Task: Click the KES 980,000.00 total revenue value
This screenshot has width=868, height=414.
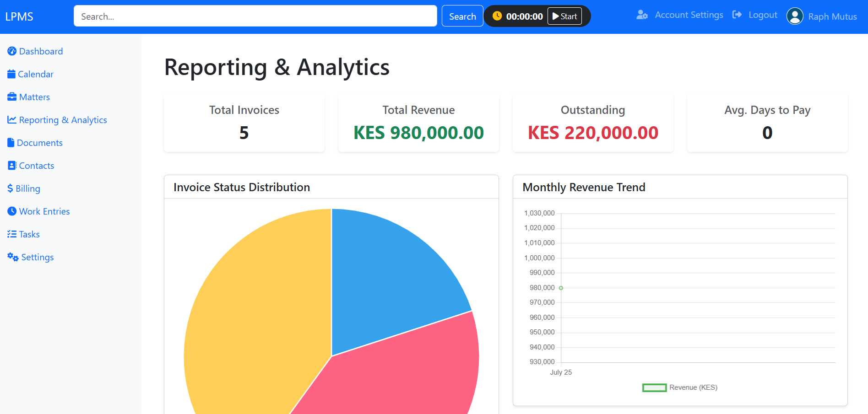Action: click(418, 133)
